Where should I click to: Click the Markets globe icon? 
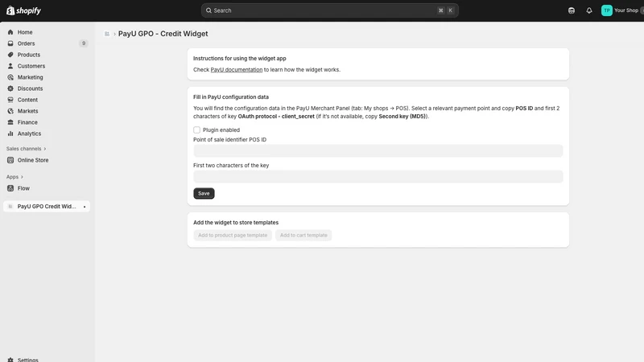pos(10,111)
